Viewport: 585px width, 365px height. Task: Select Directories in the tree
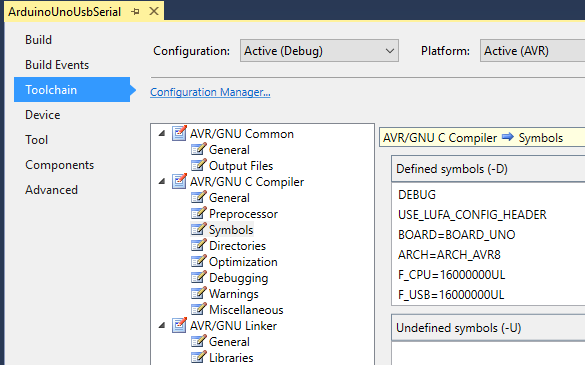pos(237,246)
